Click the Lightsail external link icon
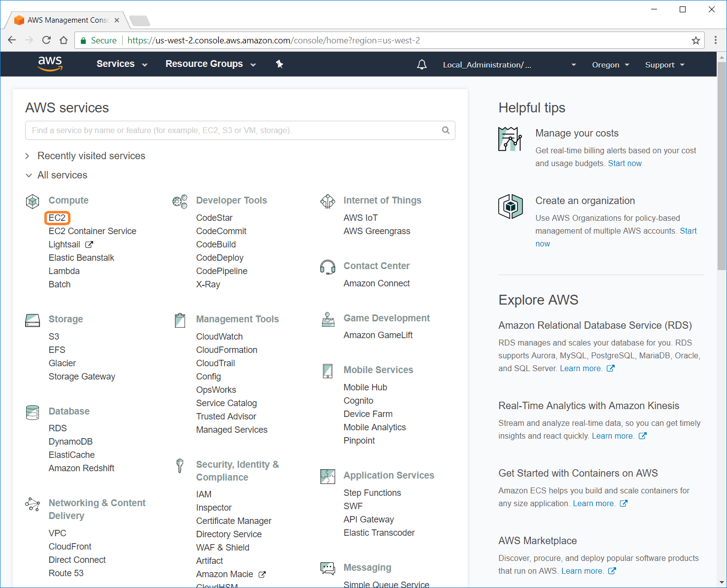Image resolution: width=727 pixels, height=588 pixels. 89,244
